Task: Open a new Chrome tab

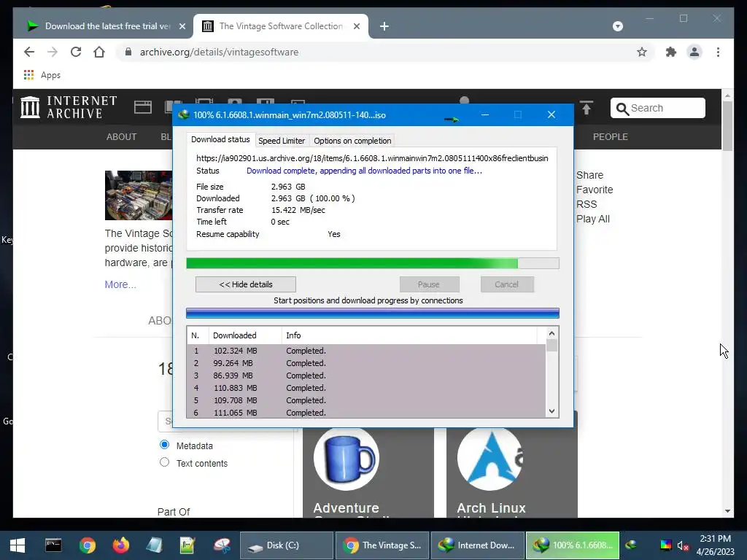Action: point(384,26)
